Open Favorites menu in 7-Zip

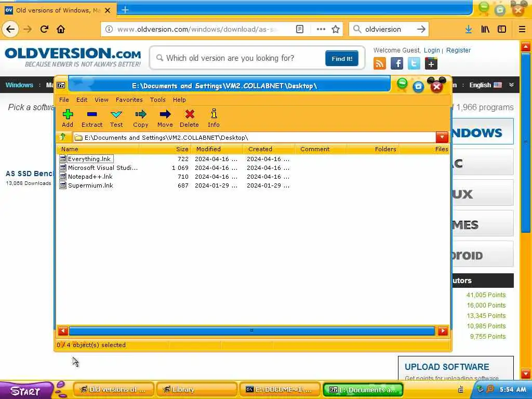[x=129, y=100]
